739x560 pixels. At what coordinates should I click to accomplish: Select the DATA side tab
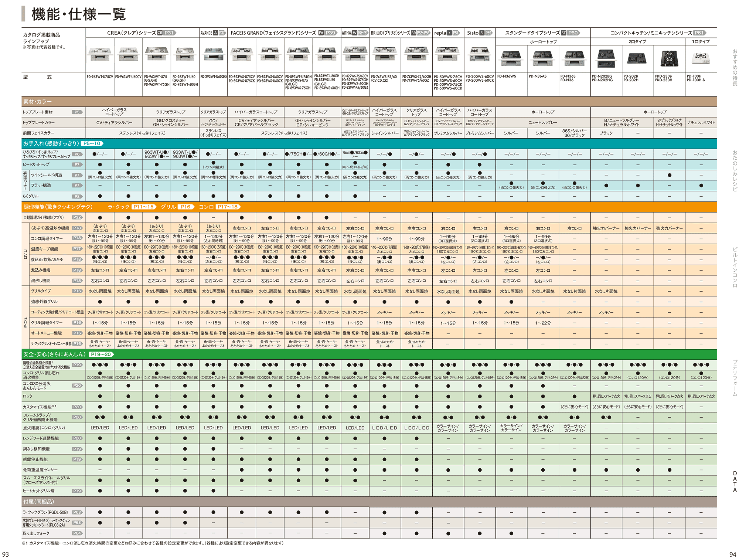click(x=735, y=482)
